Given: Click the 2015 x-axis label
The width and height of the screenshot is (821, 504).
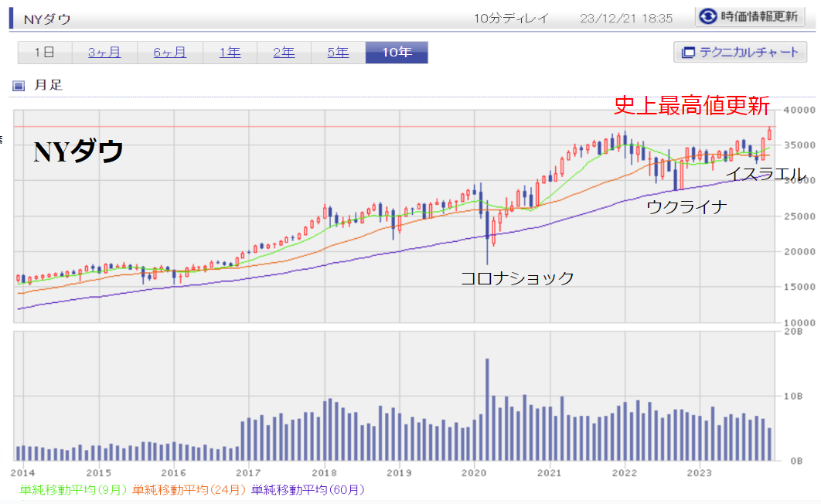Looking at the screenshot, I should tap(98, 473).
